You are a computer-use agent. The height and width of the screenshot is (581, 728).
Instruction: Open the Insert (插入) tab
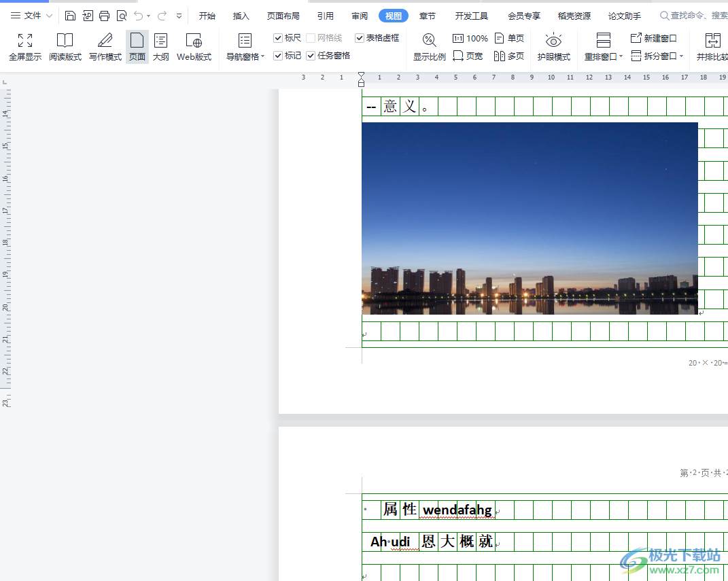241,16
